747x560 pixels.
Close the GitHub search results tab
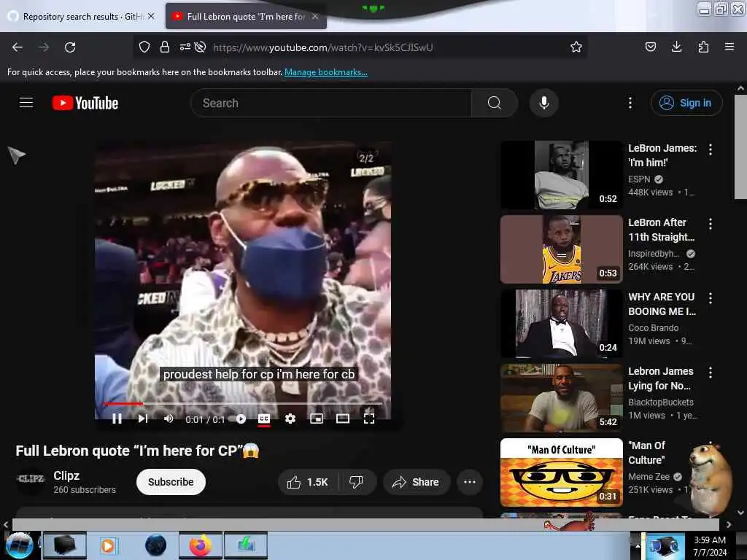(151, 16)
